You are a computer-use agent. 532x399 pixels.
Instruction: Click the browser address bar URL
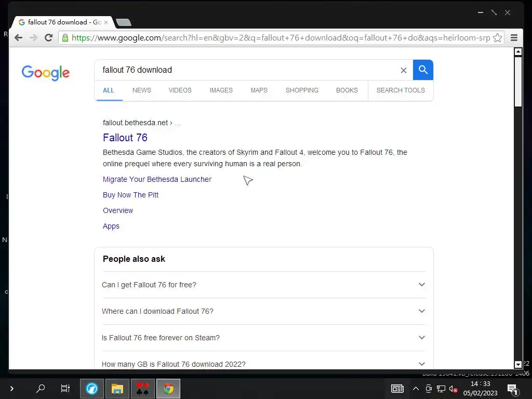[281, 37]
